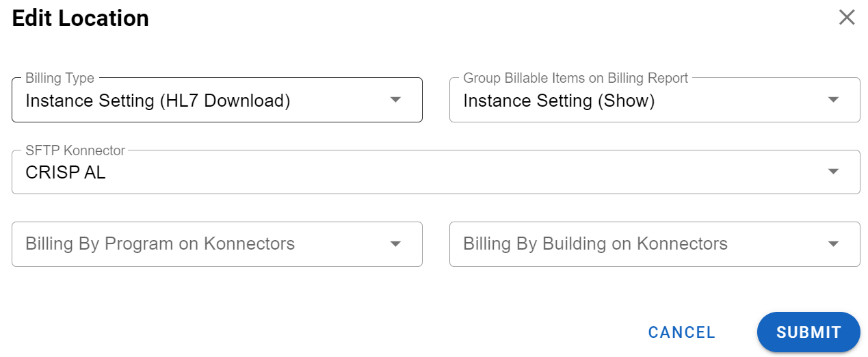Click the SFTP Konnector dropdown arrow

coord(833,172)
